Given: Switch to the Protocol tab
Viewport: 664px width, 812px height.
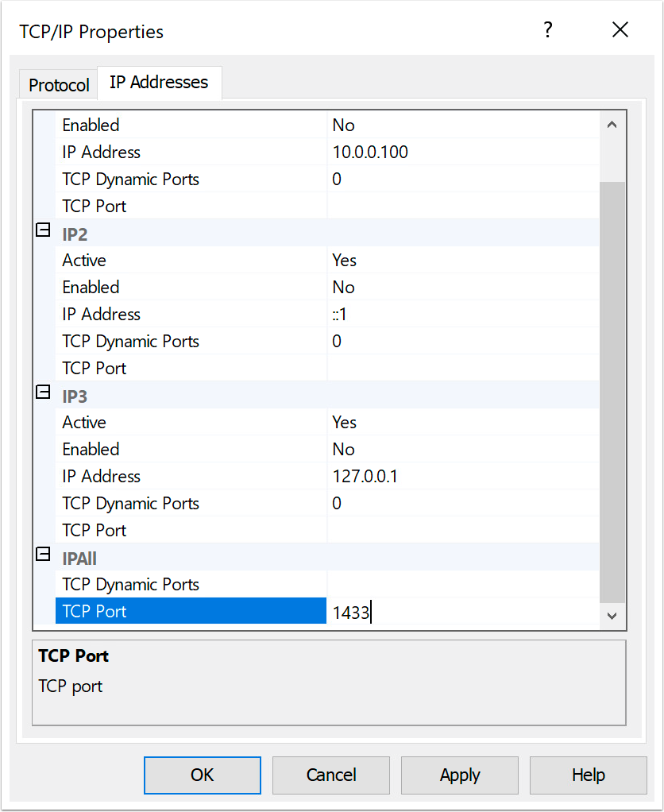Looking at the screenshot, I should click(x=58, y=83).
